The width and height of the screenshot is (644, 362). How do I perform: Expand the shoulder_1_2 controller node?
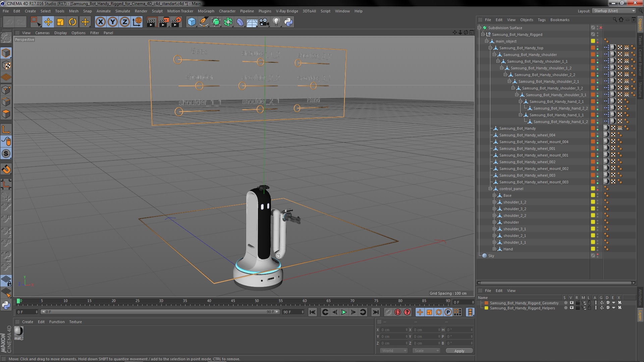(x=494, y=202)
